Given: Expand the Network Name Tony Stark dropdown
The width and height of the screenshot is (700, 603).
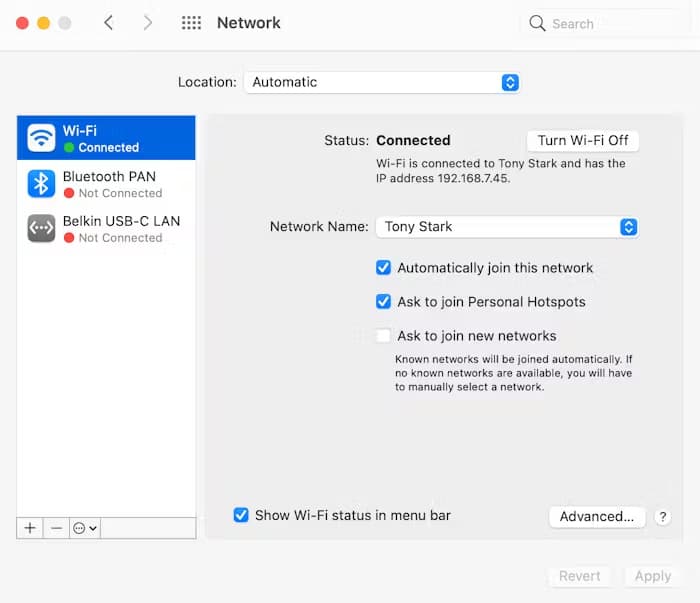Looking at the screenshot, I should pyautogui.click(x=507, y=227).
